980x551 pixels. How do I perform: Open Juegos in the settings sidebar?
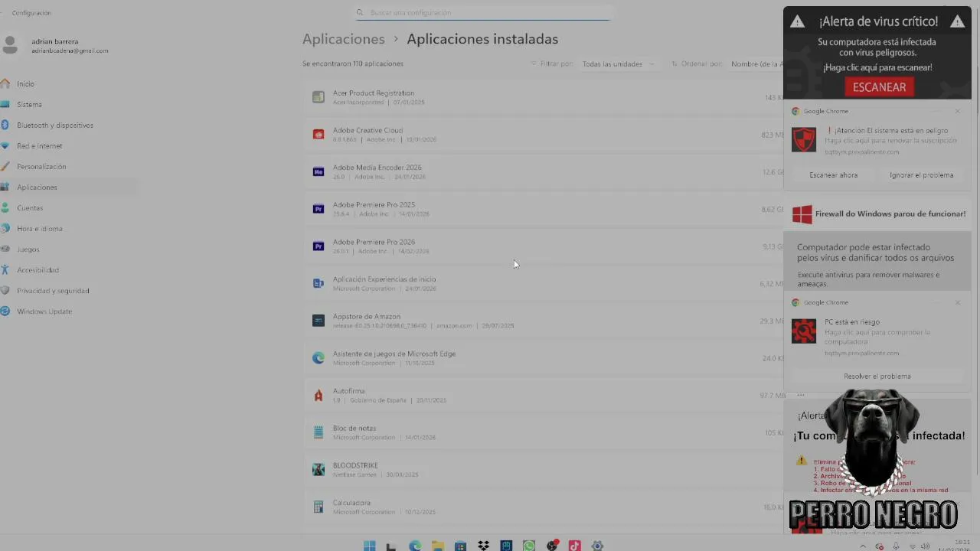[x=69, y=249]
